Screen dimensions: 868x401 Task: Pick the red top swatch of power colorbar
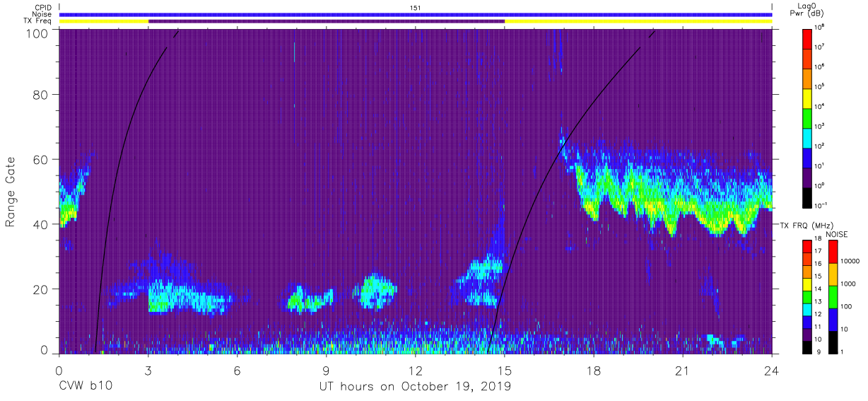pyautogui.click(x=808, y=37)
